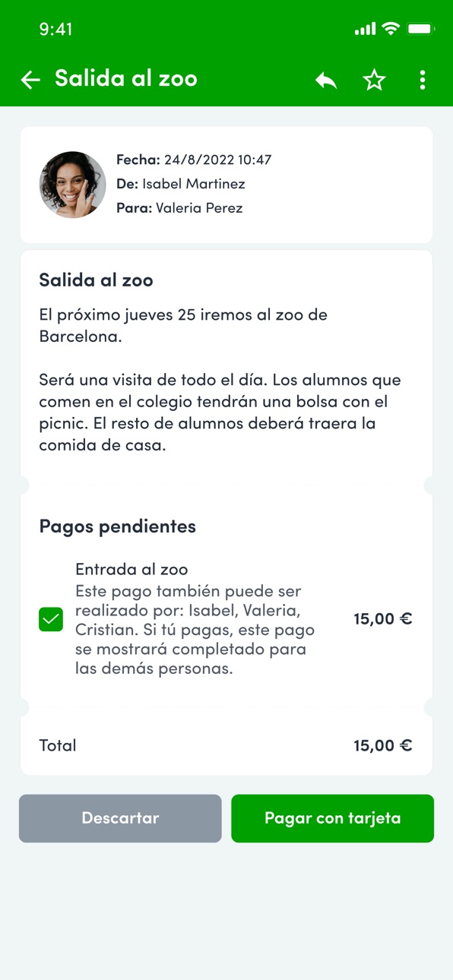Open Isabel Martinez's profile photo

coord(73,185)
